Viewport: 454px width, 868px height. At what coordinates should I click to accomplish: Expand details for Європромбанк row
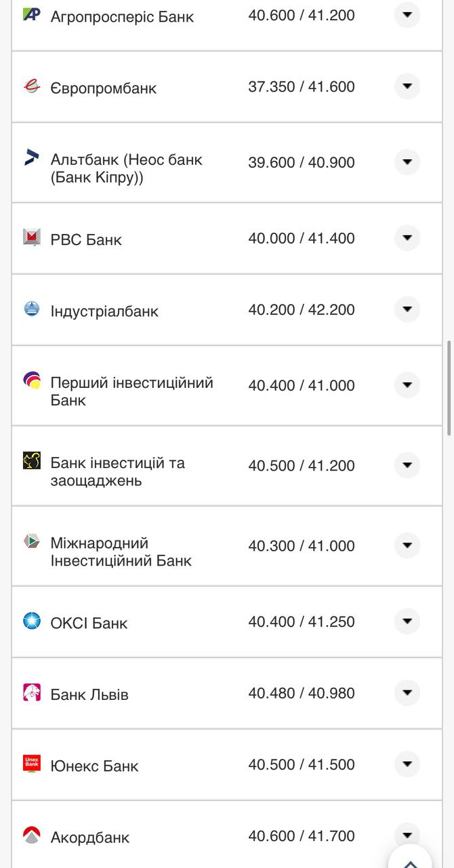pyautogui.click(x=407, y=87)
